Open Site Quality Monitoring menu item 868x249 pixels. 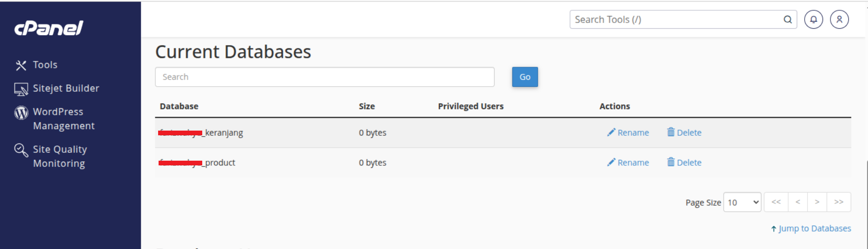[60, 156]
